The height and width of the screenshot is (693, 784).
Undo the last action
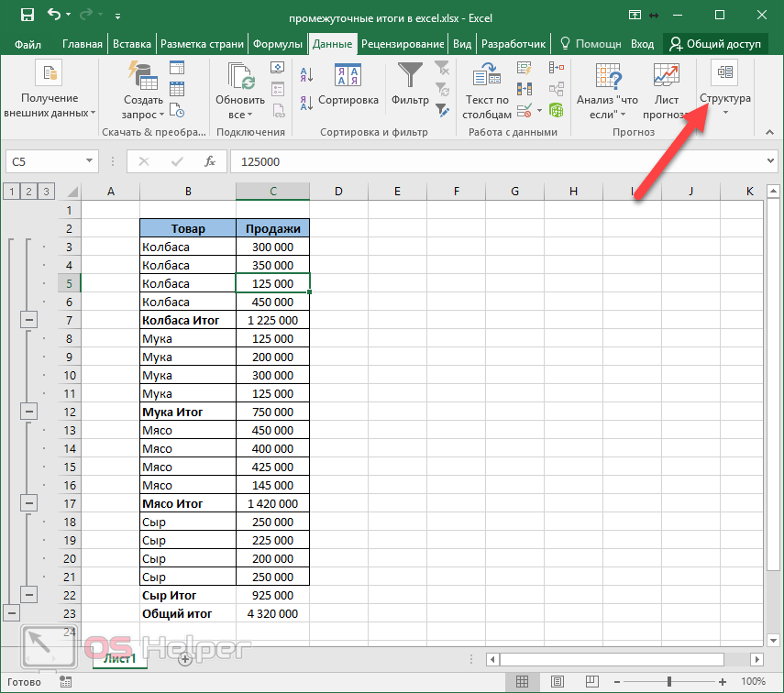[x=54, y=15]
